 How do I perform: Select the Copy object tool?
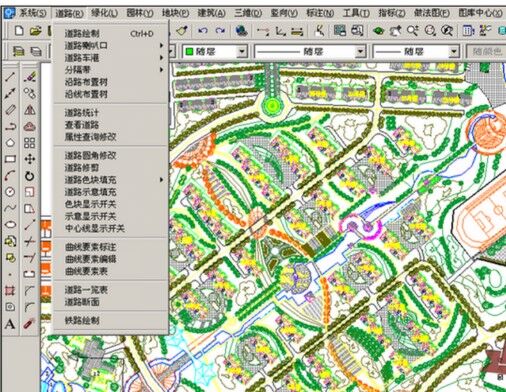tap(30, 93)
